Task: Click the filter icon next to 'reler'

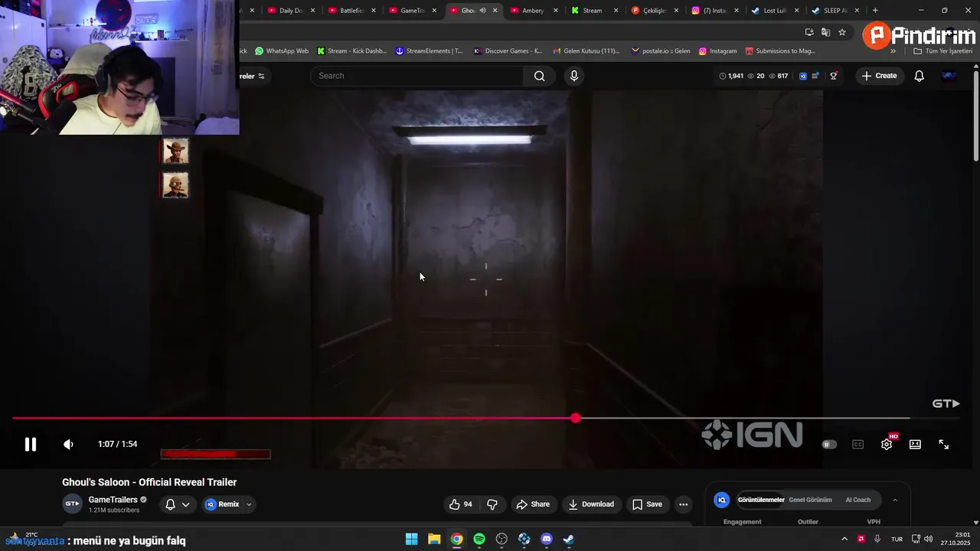Action: point(261,76)
